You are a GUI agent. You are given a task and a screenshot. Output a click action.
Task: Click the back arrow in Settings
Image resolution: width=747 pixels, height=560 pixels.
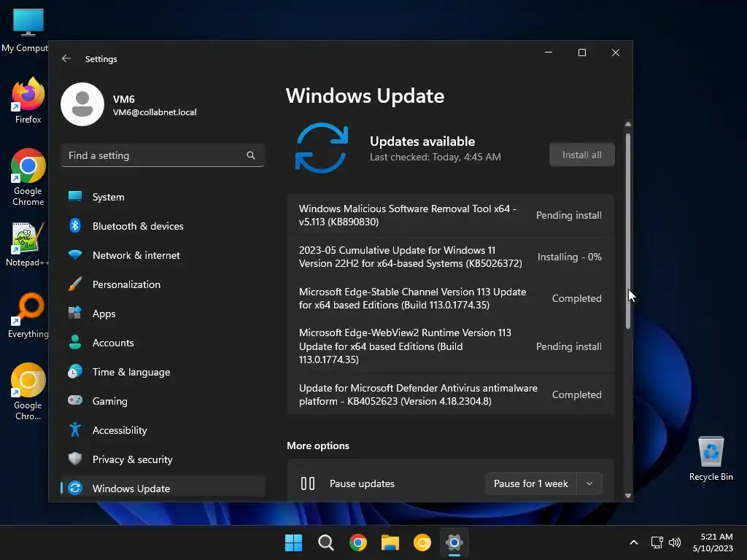click(x=66, y=58)
